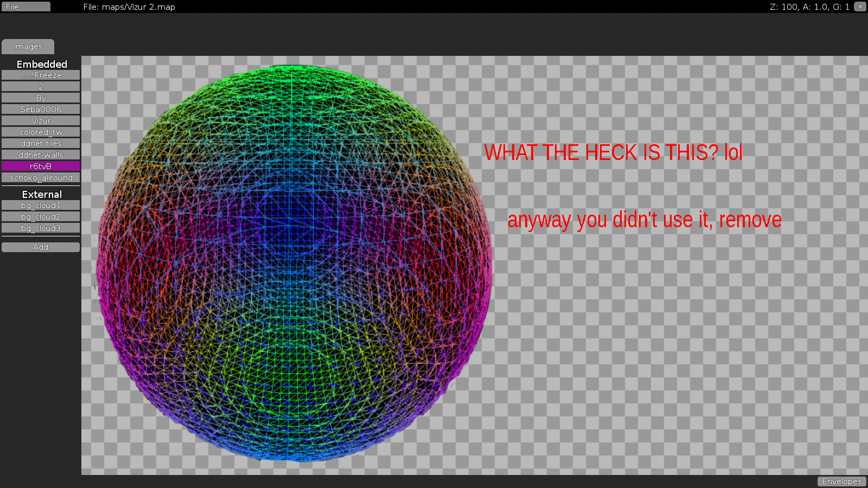Select the Vizur embedded image

click(x=40, y=120)
